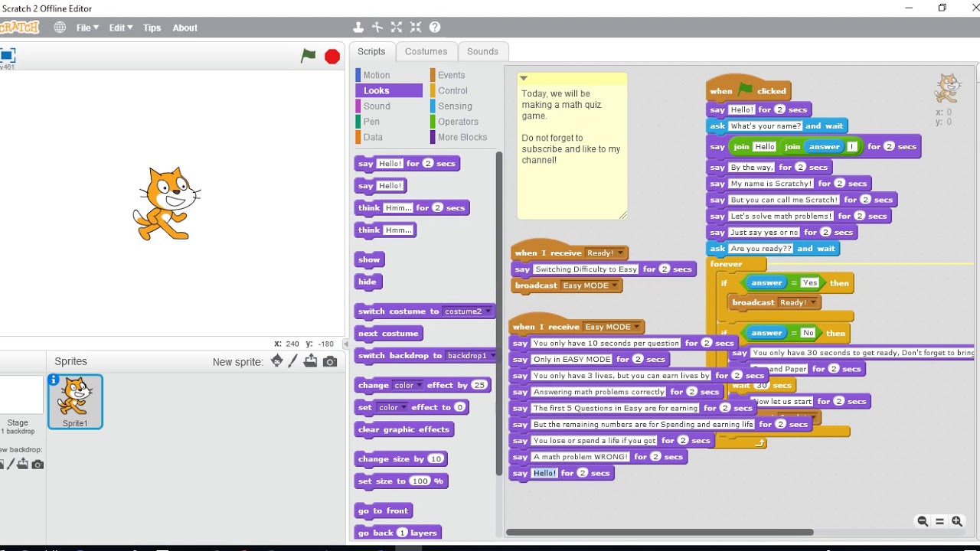Select the Pen block category
This screenshot has width=980, height=551.
pos(388,122)
